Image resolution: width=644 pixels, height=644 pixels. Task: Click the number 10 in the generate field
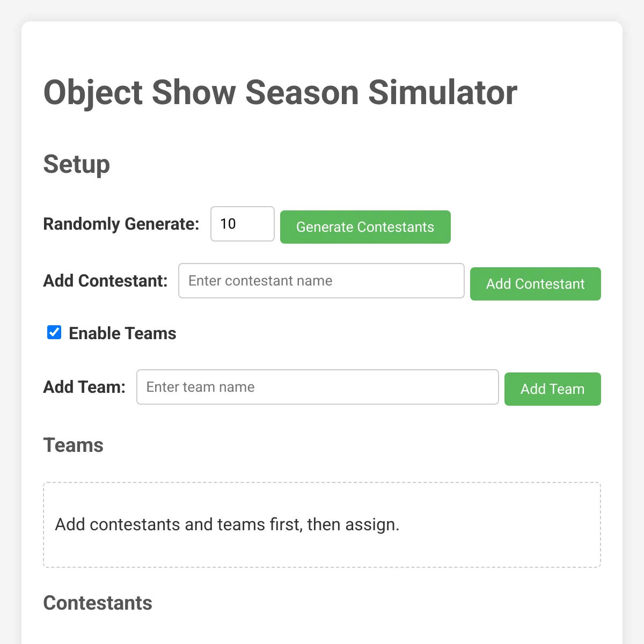[x=228, y=224]
